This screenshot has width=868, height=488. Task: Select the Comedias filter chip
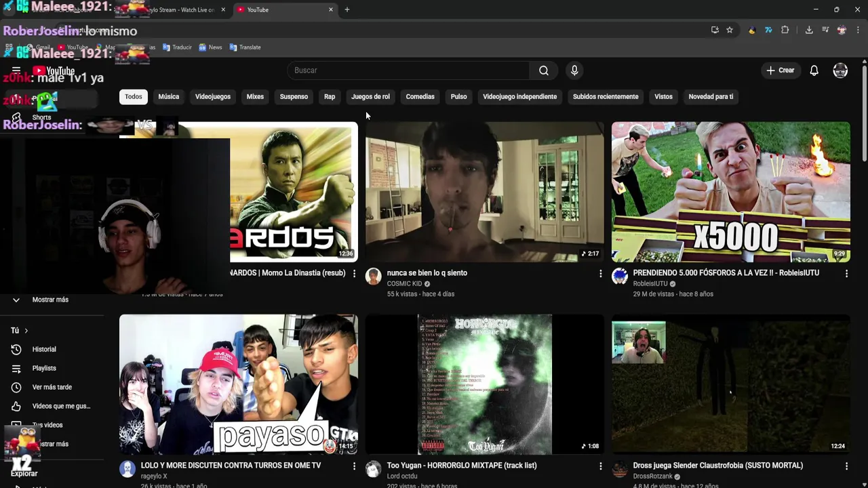tap(420, 96)
